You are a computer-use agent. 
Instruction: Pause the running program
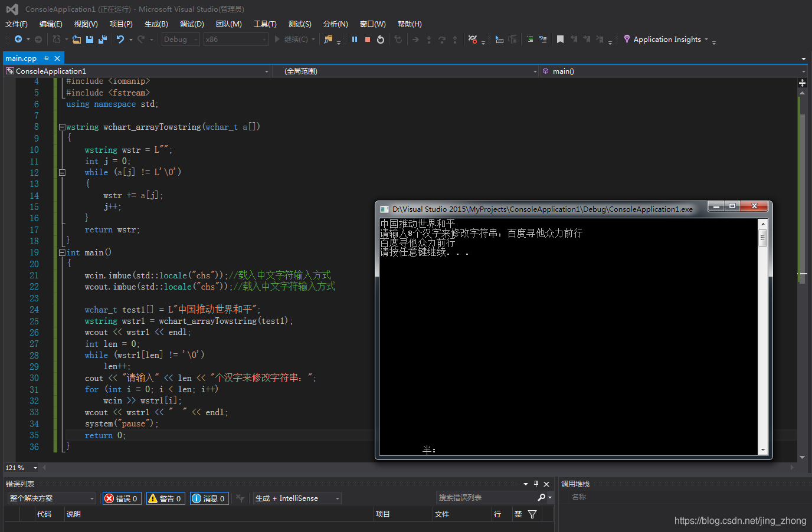tap(355, 39)
